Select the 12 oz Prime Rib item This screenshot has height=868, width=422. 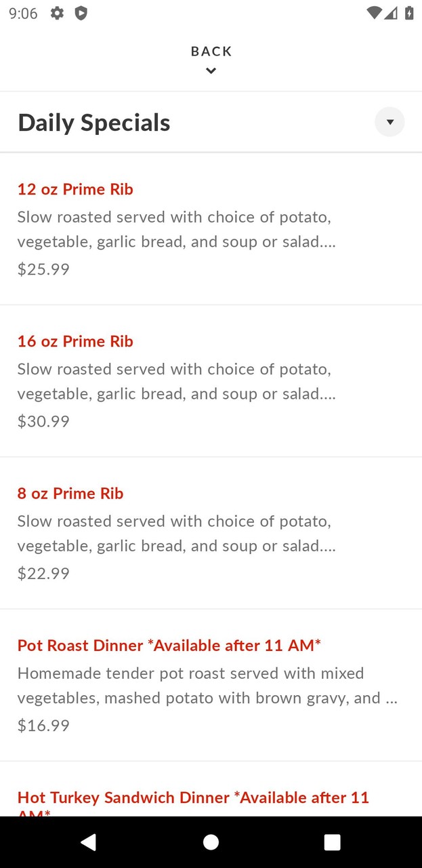tap(75, 189)
